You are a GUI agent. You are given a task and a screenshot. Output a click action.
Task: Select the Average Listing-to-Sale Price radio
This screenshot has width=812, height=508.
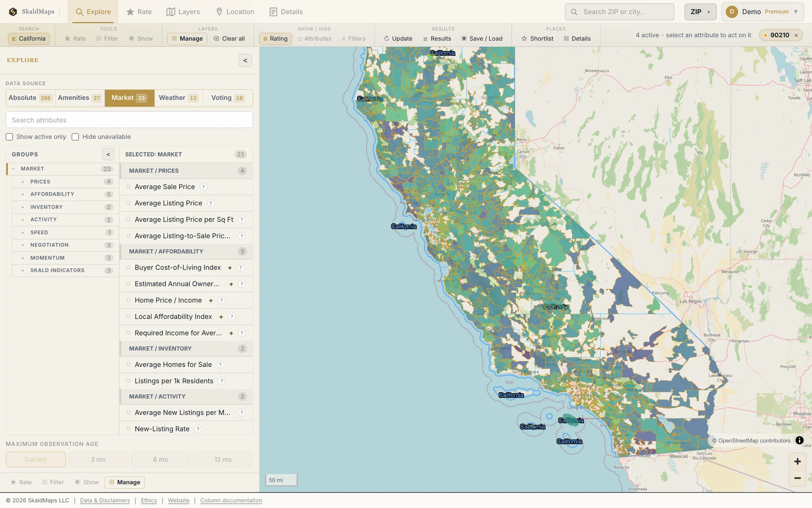click(128, 236)
